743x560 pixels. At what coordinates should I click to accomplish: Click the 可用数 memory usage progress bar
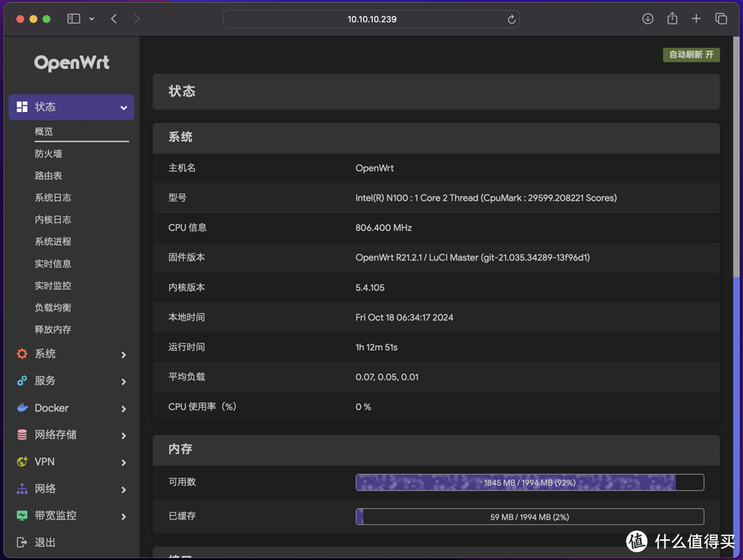pyautogui.click(x=529, y=482)
